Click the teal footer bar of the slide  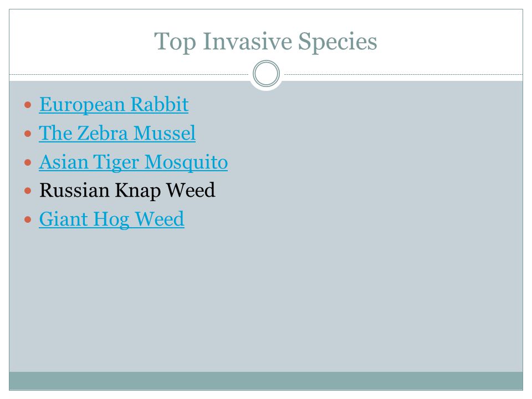(266, 381)
